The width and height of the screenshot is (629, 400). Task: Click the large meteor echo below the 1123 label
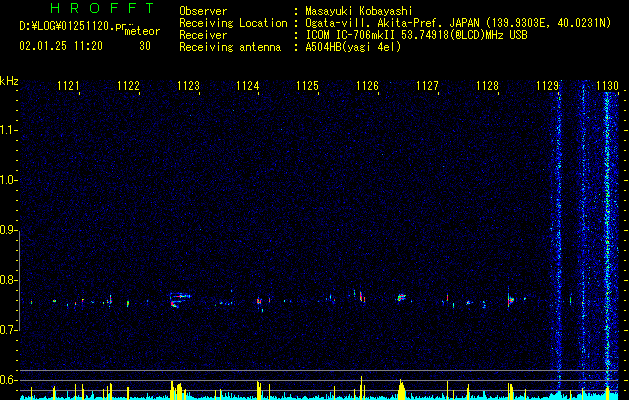(179, 300)
